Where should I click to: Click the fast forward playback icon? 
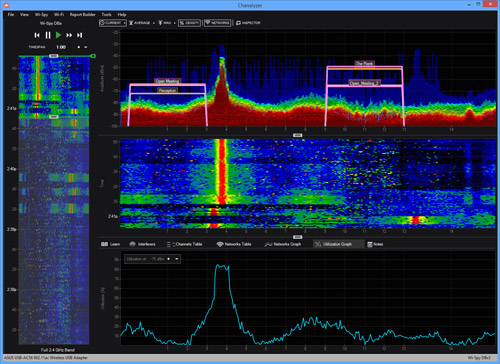pos(69,35)
